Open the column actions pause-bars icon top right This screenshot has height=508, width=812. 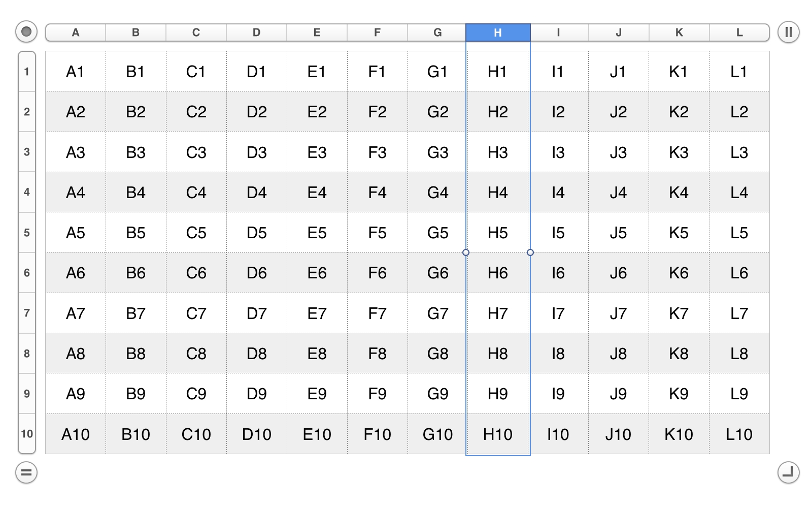tap(788, 32)
